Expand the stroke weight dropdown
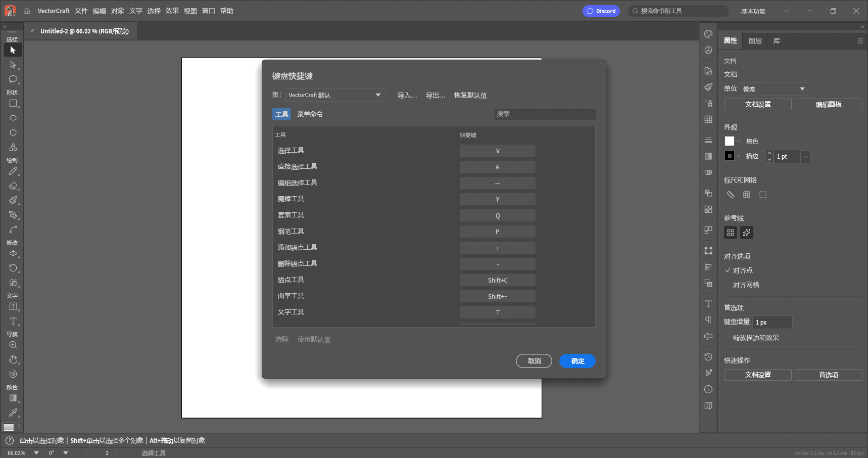Viewport: 868px width, 458px height. click(806, 157)
